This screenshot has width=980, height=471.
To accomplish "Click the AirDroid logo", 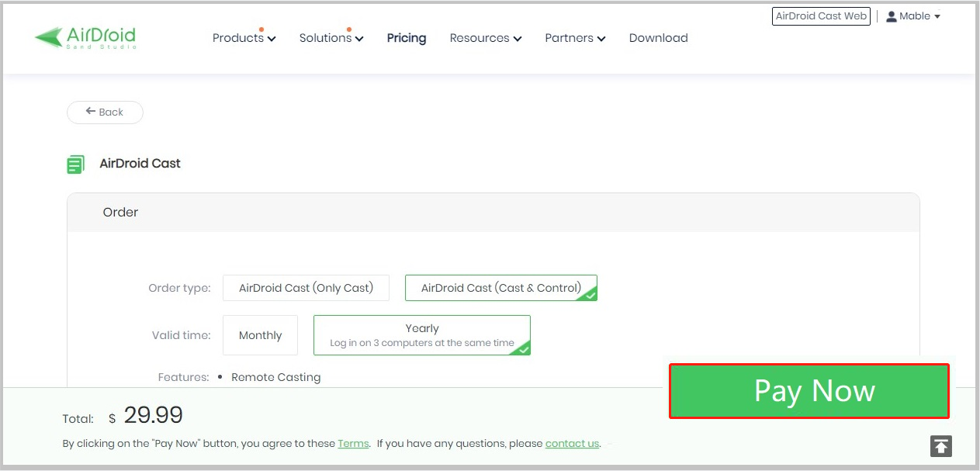I will 85,36.
